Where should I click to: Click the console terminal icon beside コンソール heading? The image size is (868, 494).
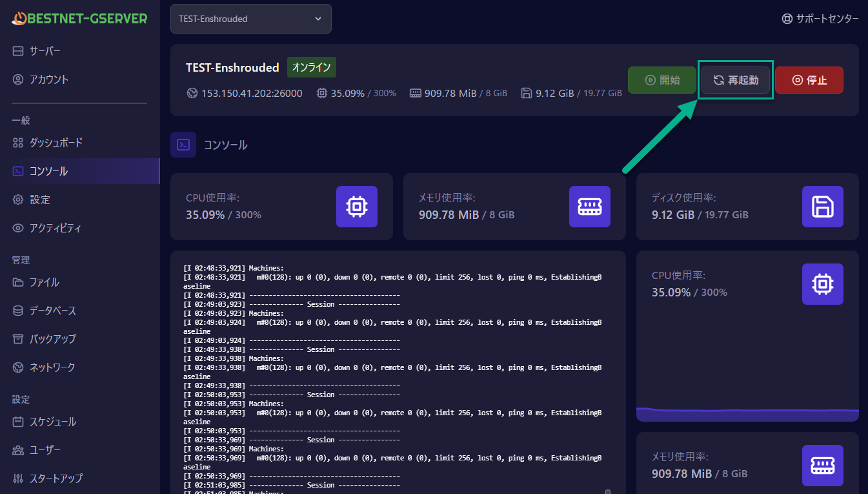pos(183,145)
